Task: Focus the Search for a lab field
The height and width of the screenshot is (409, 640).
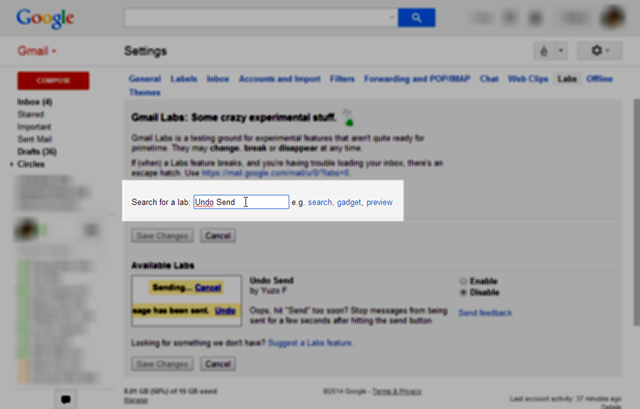Action: [x=241, y=202]
